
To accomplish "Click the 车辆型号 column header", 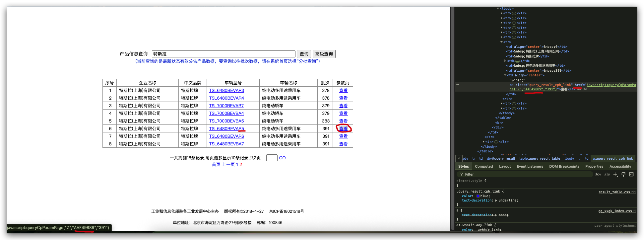I will [x=233, y=83].
